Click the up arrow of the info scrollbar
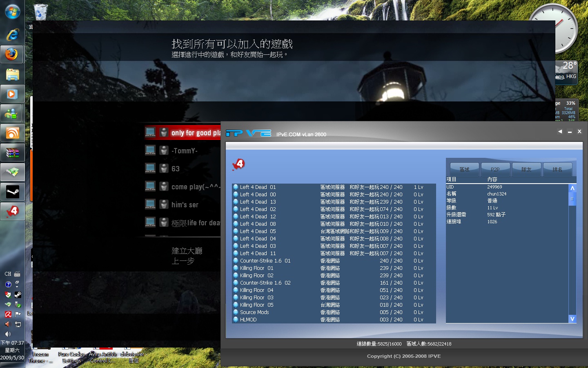588x368 pixels. [x=572, y=188]
